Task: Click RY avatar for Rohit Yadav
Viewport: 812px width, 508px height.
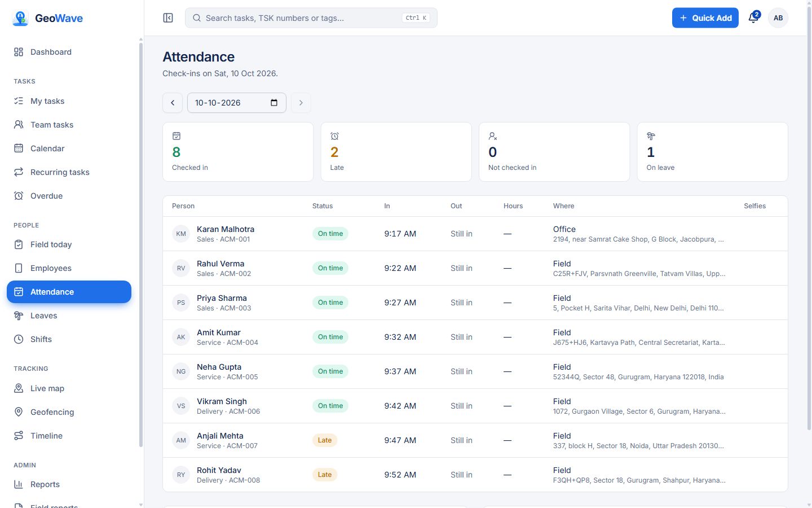Action: 181,475
